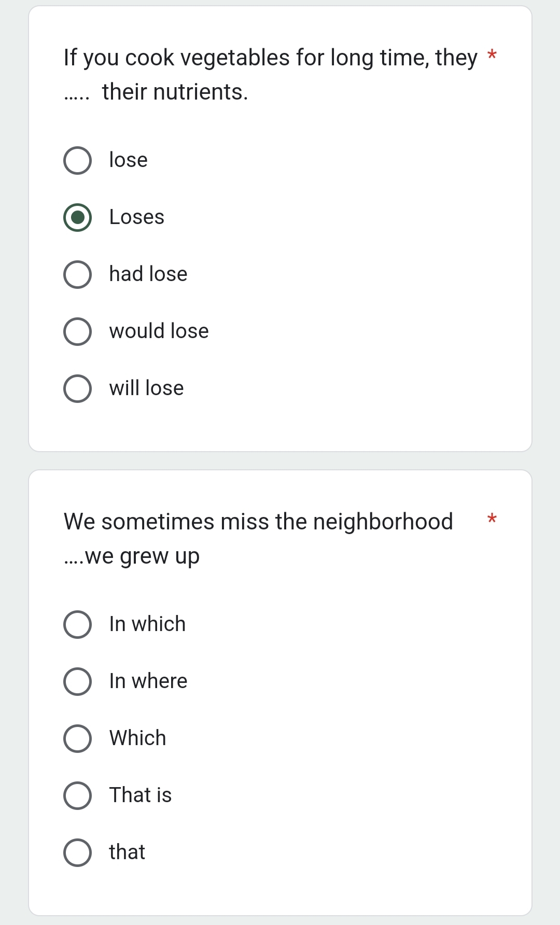Click the red asterisk on neighborhood question
Image resolution: width=560 pixels, height=925 pixels.
[x=492, y=518]
